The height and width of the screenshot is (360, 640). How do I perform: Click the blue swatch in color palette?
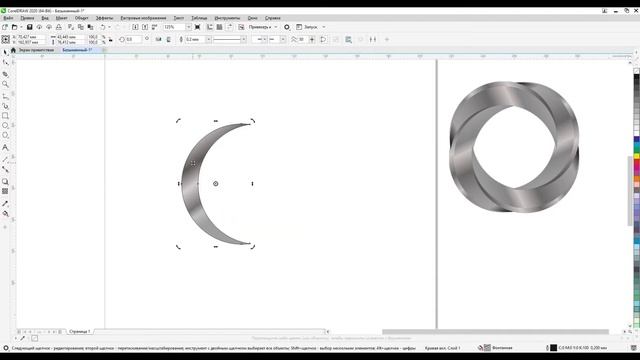coord(637,140)
